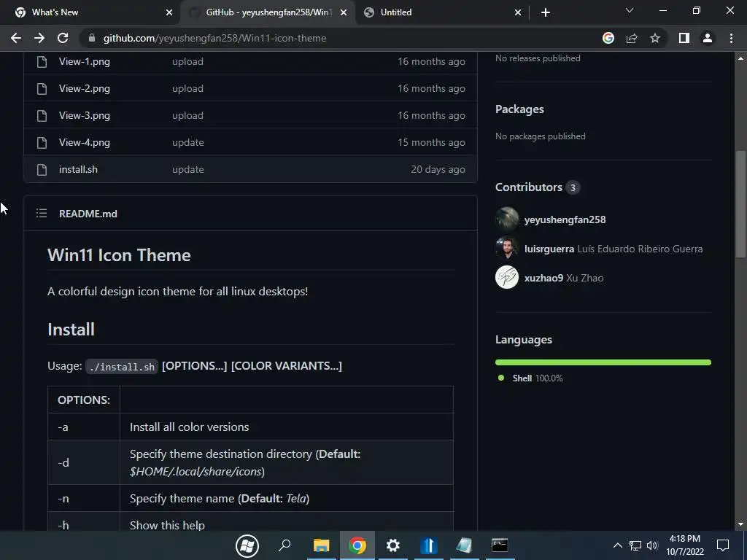Open the volume speaker icon

(x=652, y=545)
